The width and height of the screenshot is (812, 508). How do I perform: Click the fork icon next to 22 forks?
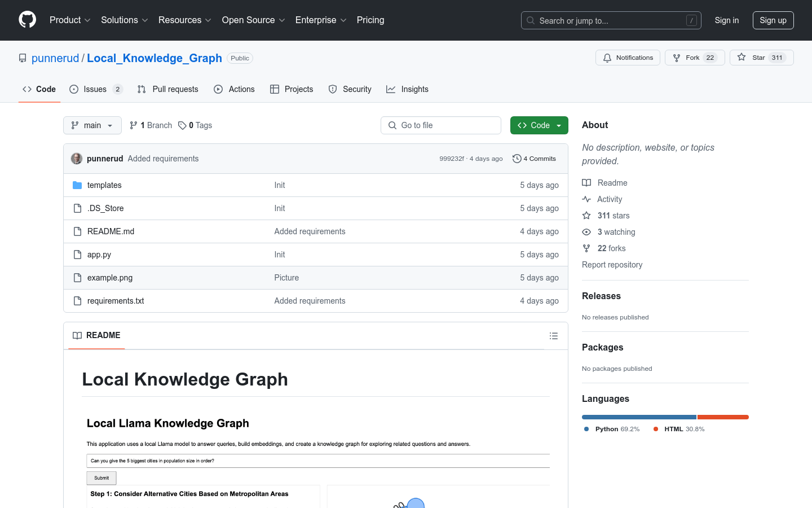586,248
